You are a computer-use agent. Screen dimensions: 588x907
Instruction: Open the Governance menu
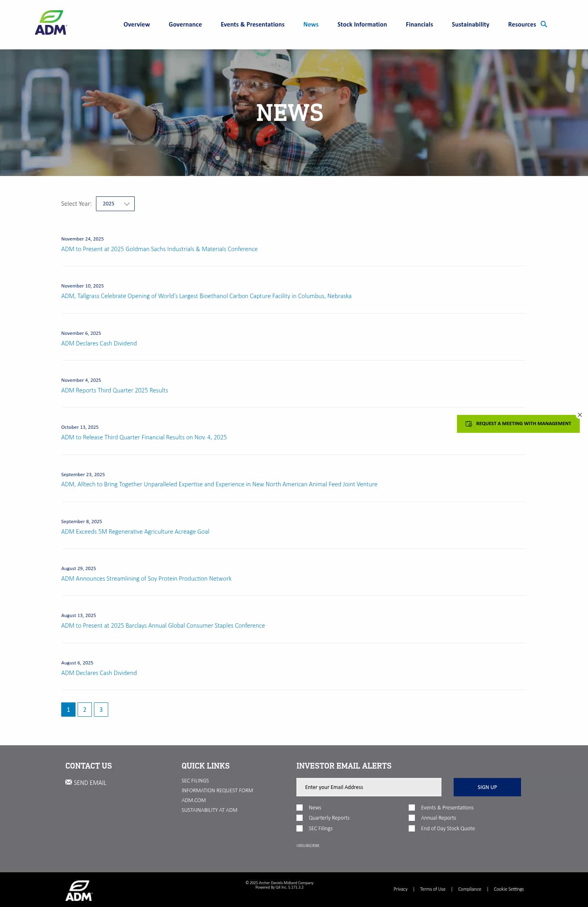185,25
